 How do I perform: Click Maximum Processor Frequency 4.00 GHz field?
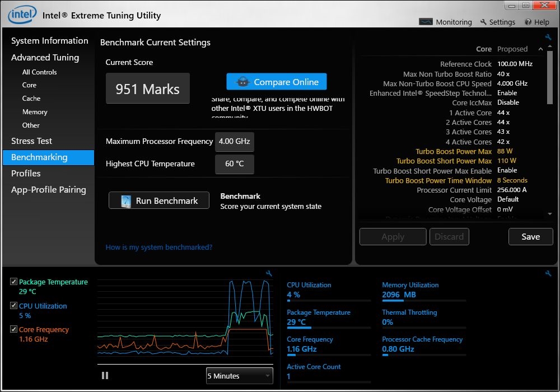click(234, 141)
